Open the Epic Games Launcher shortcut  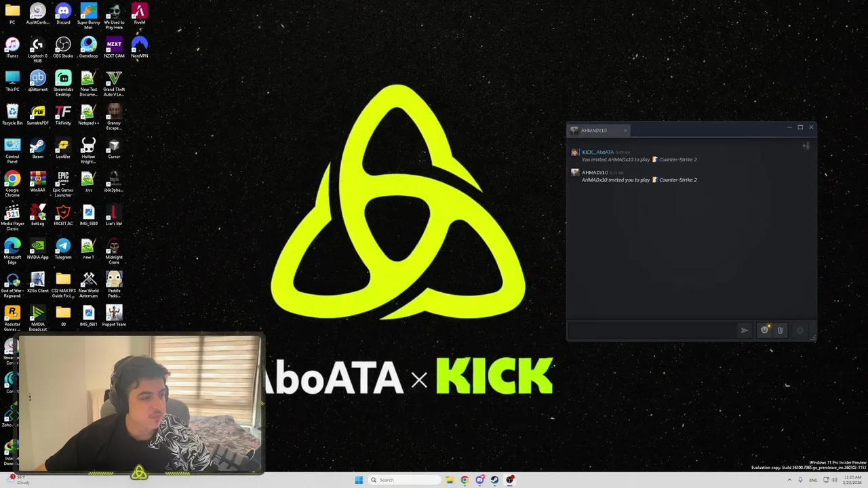click(63, 184)
